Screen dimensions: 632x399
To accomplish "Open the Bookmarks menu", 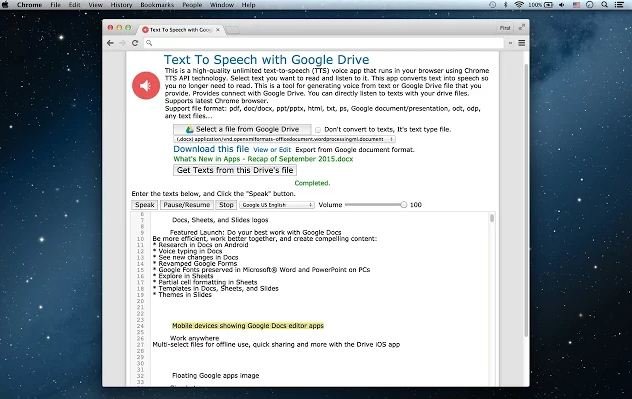I will point(157,5).
